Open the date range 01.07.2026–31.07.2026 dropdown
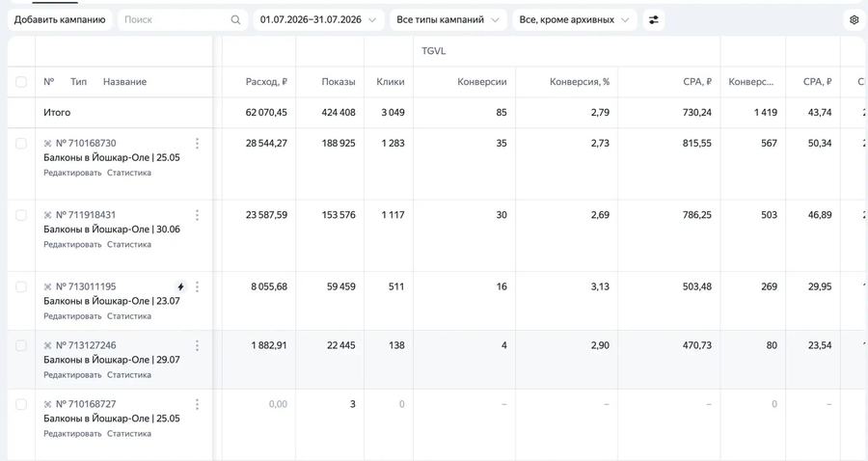This screenshot has width=868, height=461. click(319, 20)
